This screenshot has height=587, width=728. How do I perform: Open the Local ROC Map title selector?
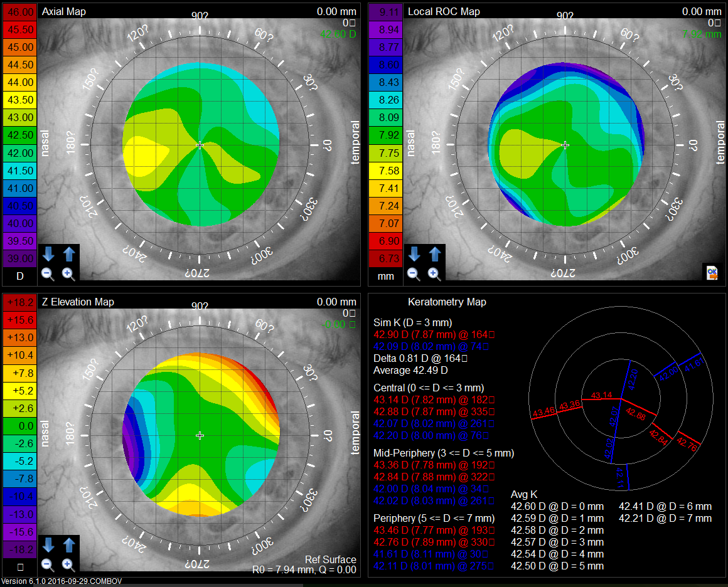coord(444,11)
